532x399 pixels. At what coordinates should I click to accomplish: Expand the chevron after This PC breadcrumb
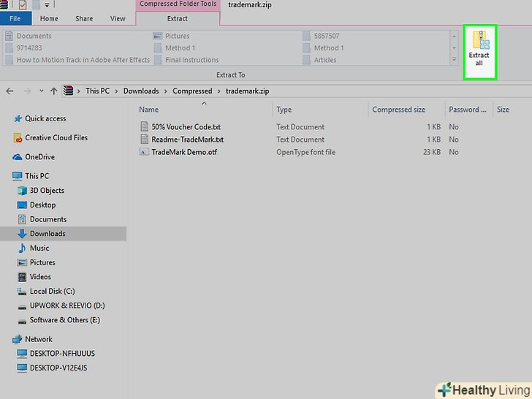[116, 91]
